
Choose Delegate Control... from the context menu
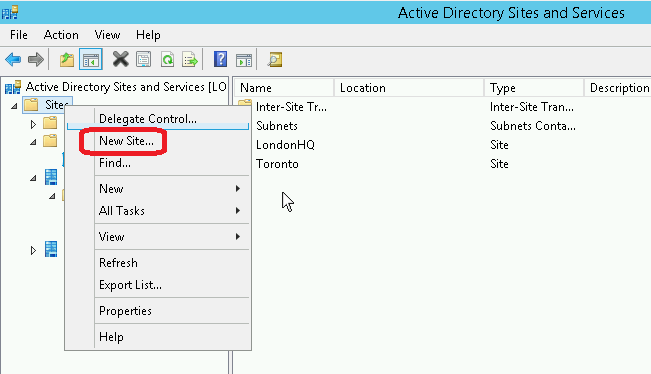(158, 119)
